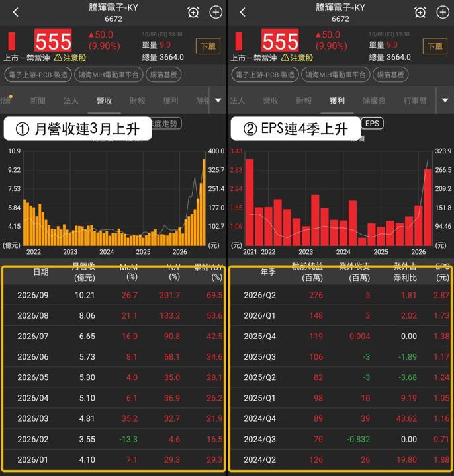Image resolution: width=454 pixels, height=476 pixels.
Task: Switch to 財報 tab in left panel
Action: 138,100
